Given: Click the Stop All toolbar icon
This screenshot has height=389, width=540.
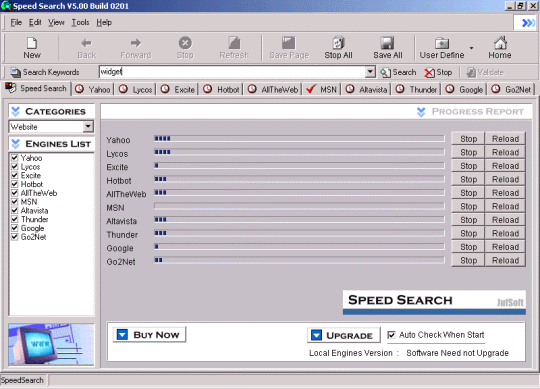Looking at the screenshot, I should [338, 43].
